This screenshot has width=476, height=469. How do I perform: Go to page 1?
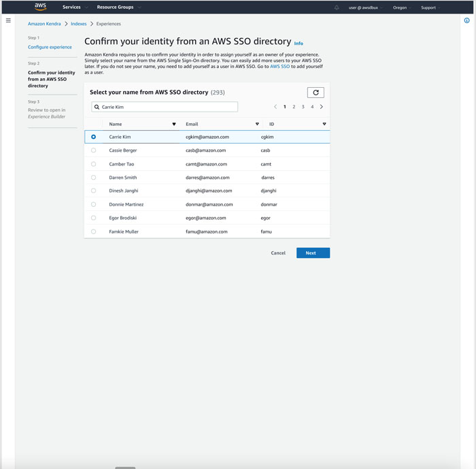point(285,107)
